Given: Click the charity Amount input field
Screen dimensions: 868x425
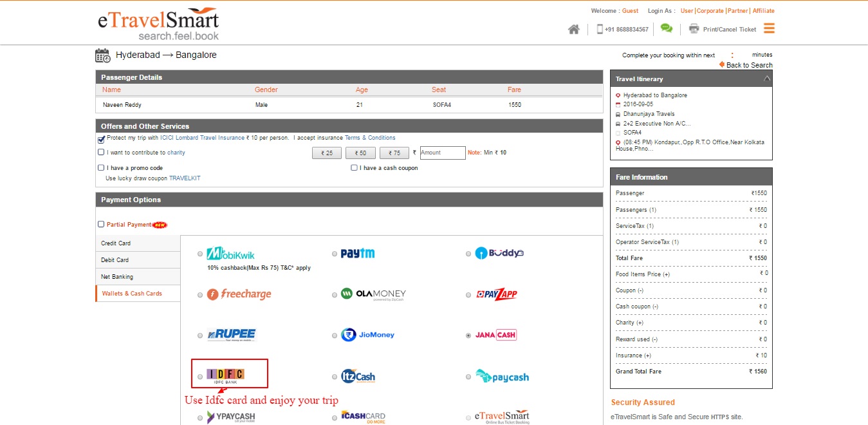Looking at the screenshot, I should [x=443, y=153].
